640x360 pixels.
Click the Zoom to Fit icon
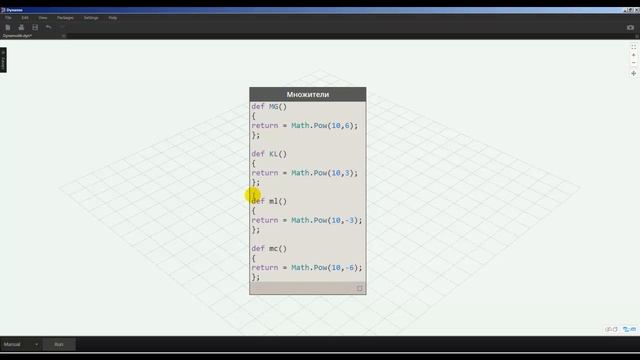click(633, 47)
